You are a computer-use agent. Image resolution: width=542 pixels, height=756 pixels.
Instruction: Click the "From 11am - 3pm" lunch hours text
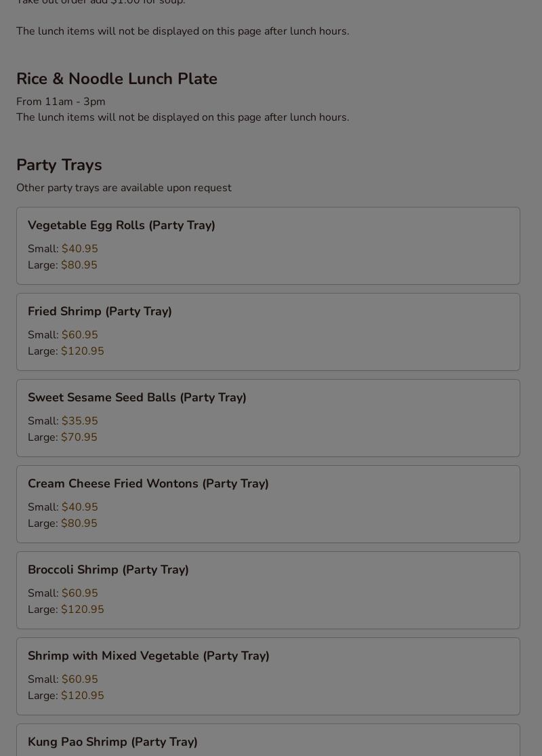coord(61,102)
